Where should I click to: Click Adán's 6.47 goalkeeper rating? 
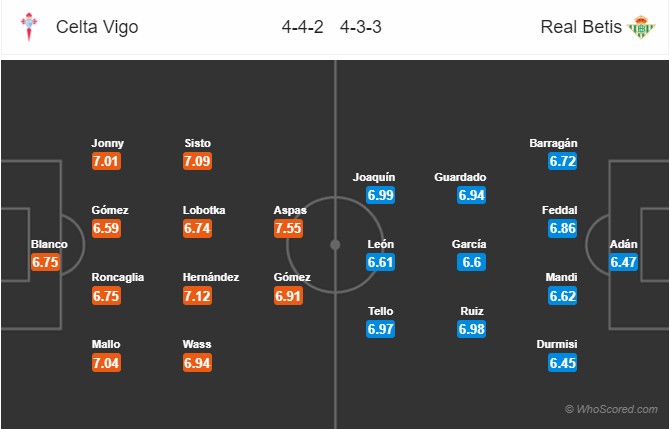[x=623, y=262]
